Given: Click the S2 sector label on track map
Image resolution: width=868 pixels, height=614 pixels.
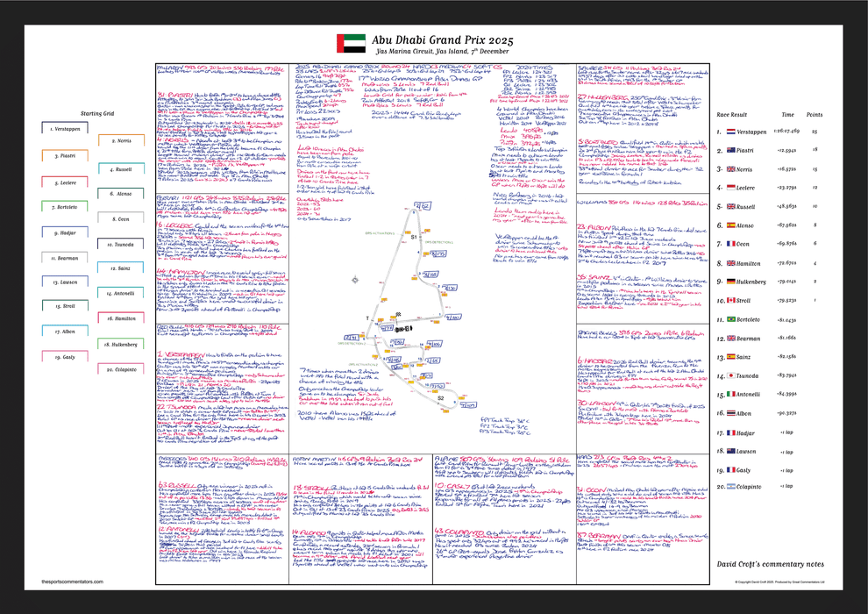Looking at the screenshot, I should click(439, 397).
